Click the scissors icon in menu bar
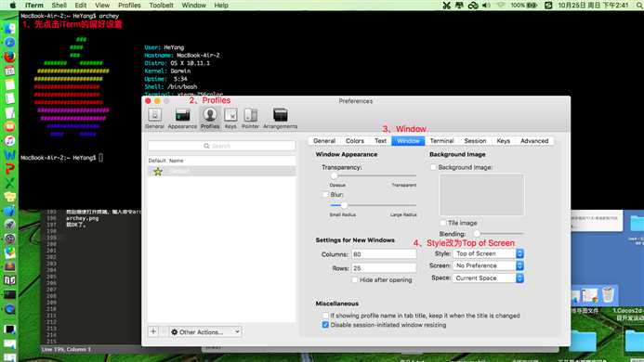644x362 pixels. [x=446, y=6]
